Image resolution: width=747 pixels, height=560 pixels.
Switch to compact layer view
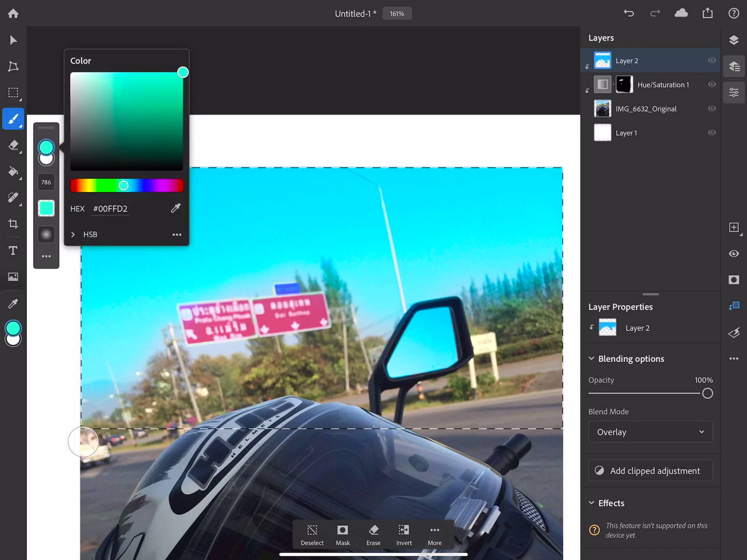[x=734, y=40]
